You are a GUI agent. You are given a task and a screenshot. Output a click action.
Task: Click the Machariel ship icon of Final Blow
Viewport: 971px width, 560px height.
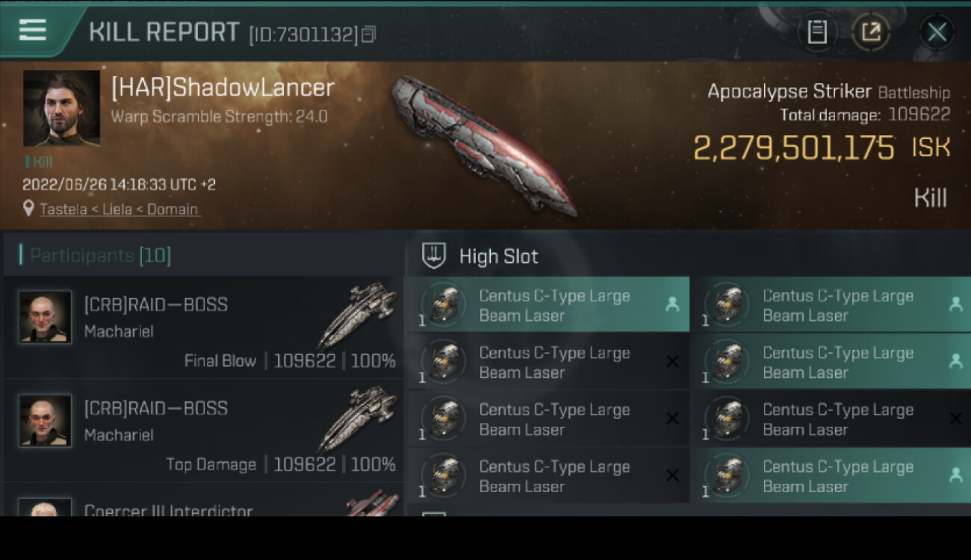(357, 315)
